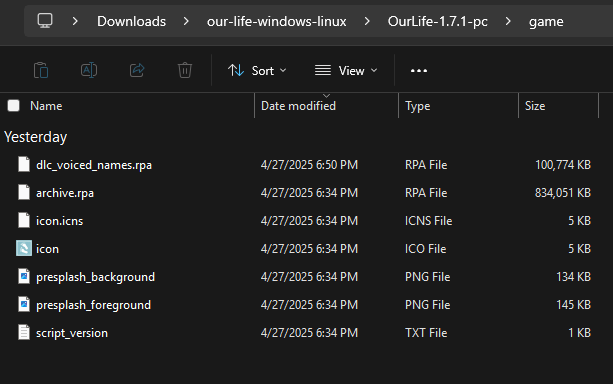This screenshot has width=613, height=384.
Task: Toggle the select-all checkbox beside Name
Action: [x=14, y=106]
